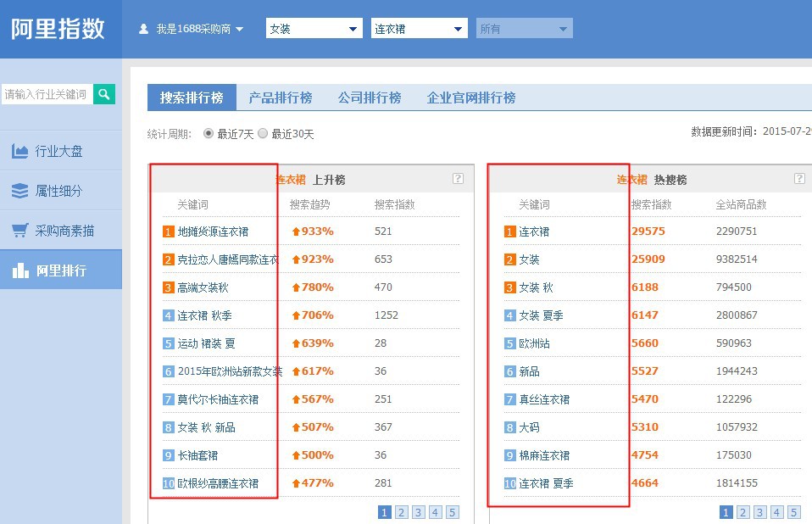Open help icon on 热搜榜 panel
This screenshot has width=812, height=524.
point(799,179)
